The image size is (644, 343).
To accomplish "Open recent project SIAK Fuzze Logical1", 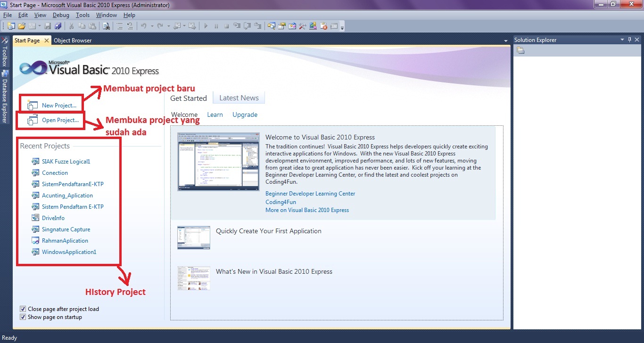I will tap(66, 162).
